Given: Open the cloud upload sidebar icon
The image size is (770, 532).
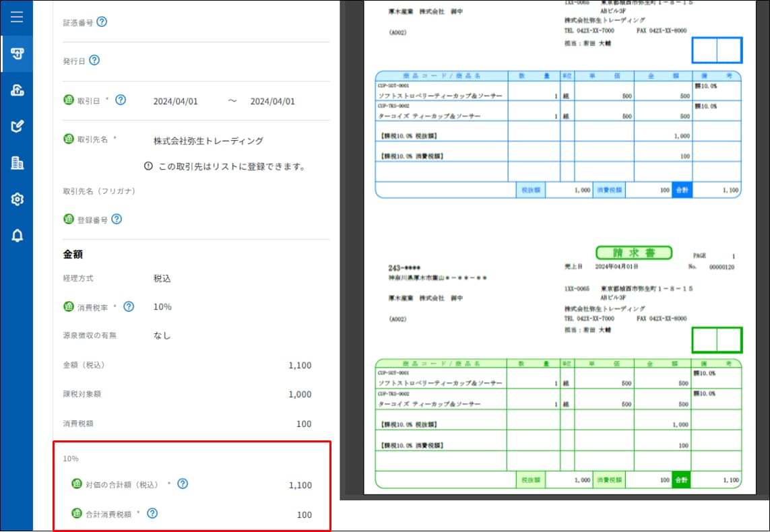Looking at the screenshot, I should [x=17, y=90].
